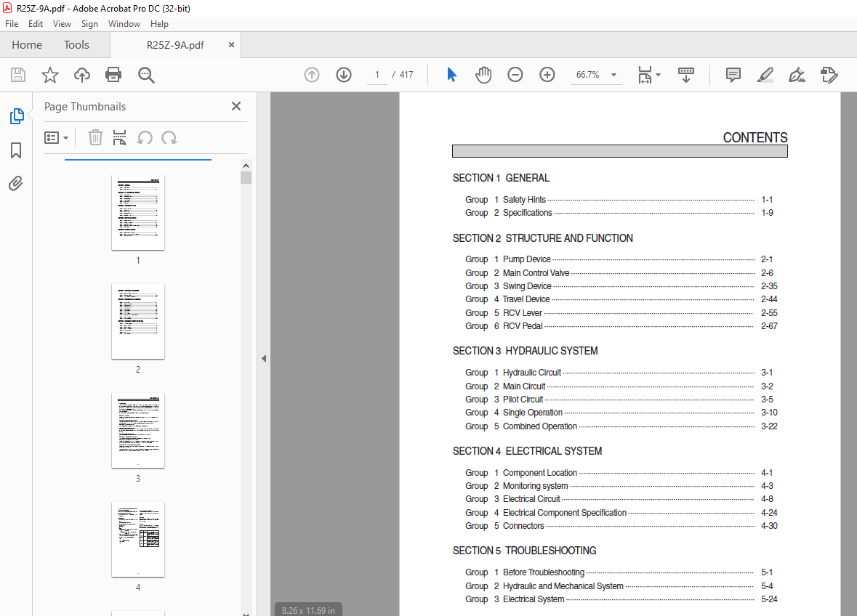Close the Page Thumbnails panel
Image resolution: width=857 pixels, height=616 pixels.
coord(236,106)
